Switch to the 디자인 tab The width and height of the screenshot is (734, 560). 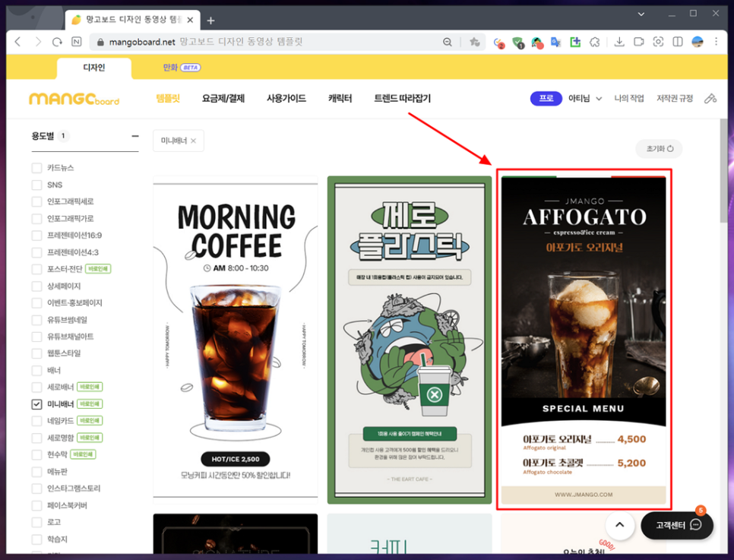click(93, 68)
